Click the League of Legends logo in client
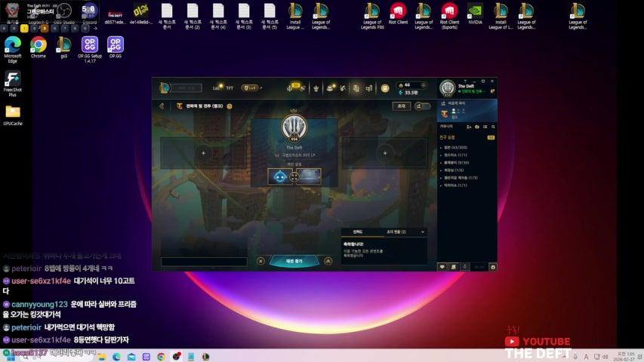Screen dimensions: 644x362 click(x=165, y=87)
